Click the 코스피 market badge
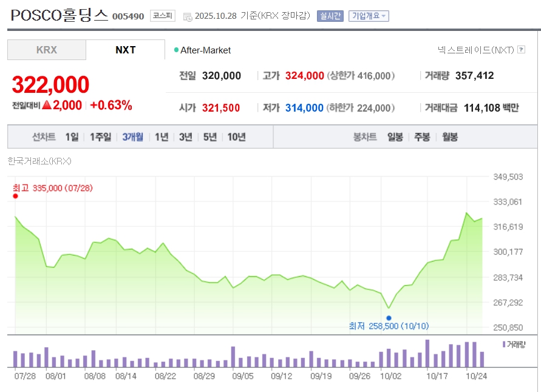Screen dimensions: 541x392 pyautogui.click(x=162, y=16)
